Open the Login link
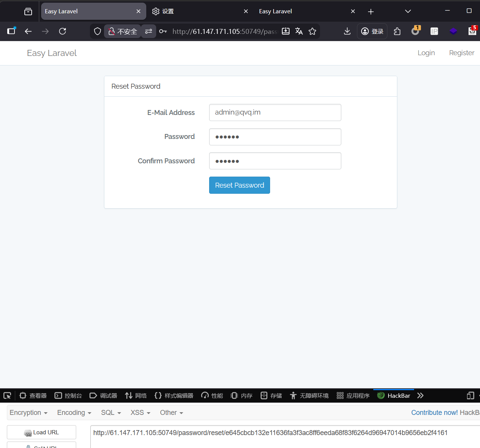The image size is (480, 448). pos(426,53)
